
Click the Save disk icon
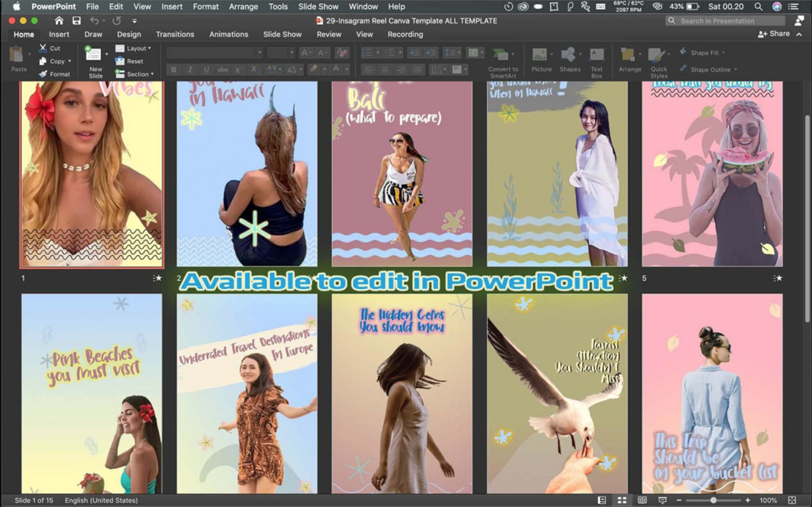click(77, 21)
